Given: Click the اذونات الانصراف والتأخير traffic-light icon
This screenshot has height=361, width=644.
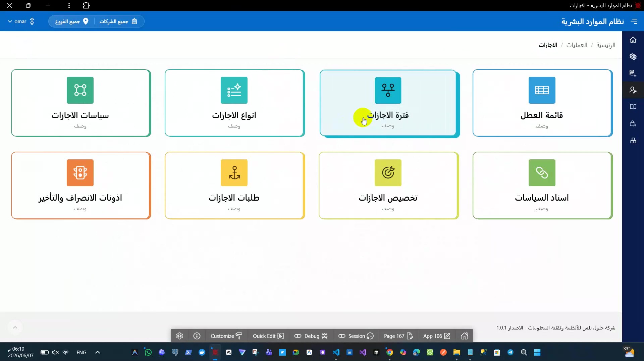Looking at the screenshot, I should coord(80,173).
